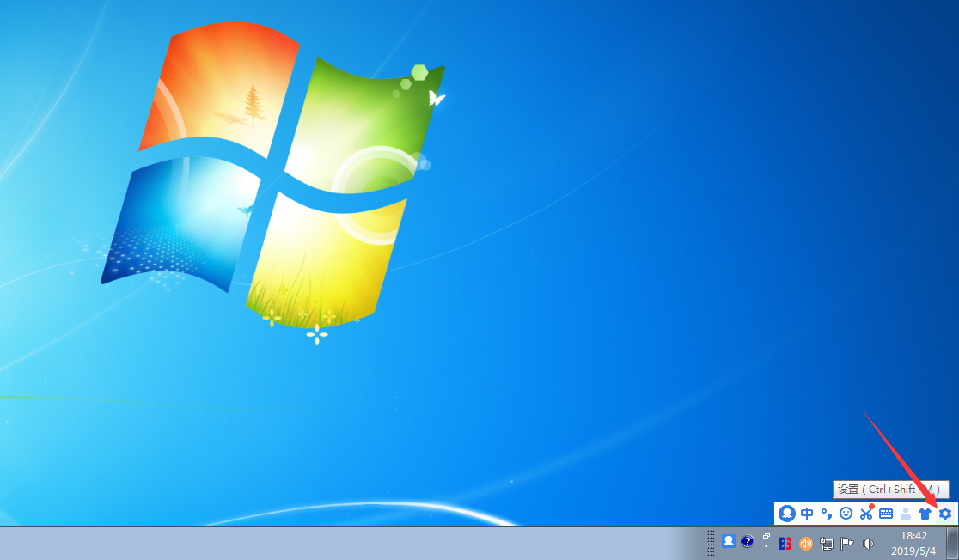This screenshot has width=959, height=560.
Task: Open the Action Center flag icon
Action: [x=846, y=542]
